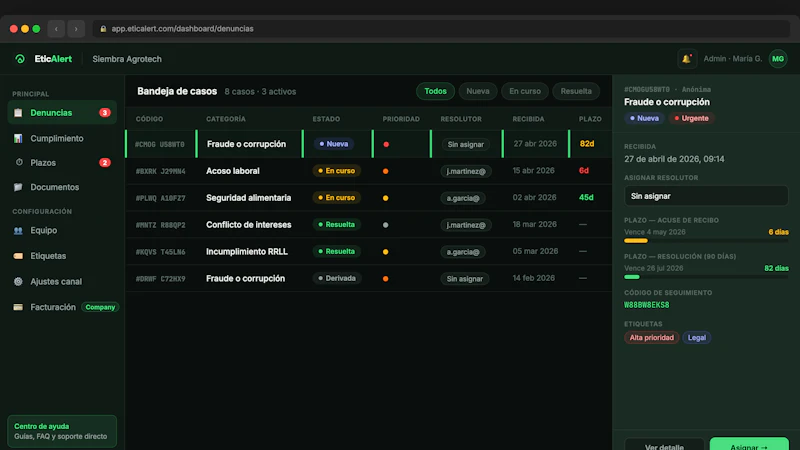800x450 pixels.
Task: Click the priority dot in Acoso laboral row
Action: (x=386, y=171)
